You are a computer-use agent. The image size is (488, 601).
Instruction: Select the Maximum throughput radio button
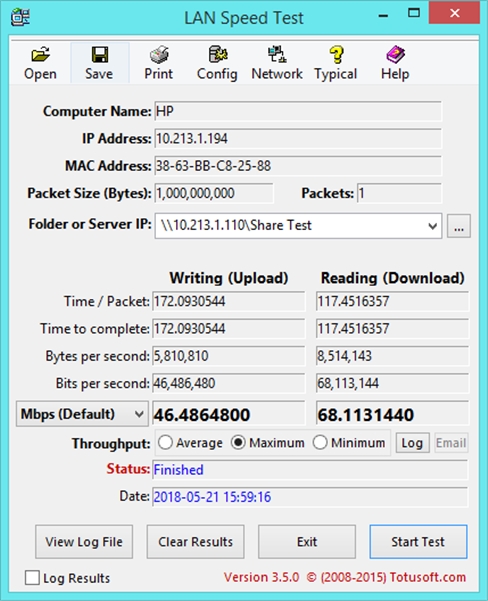[x=238, y=442]
